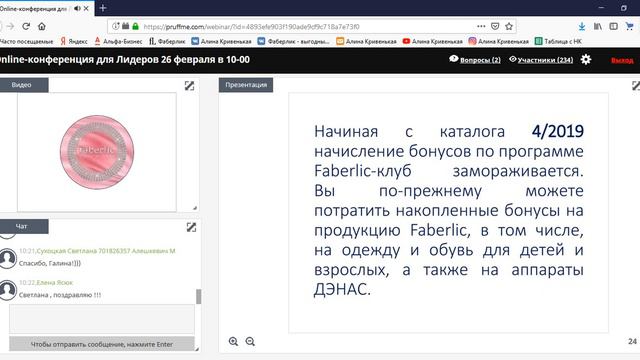Open the Яндекс bookmark
Image resolution: width=640 pixels, height=360 pixels.
(x=74, y=41)
